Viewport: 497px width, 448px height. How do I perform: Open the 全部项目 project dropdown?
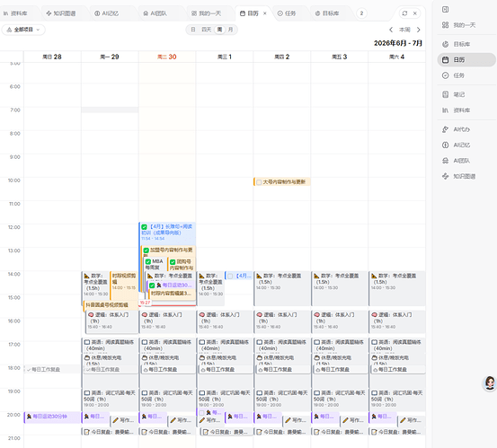point(23,30)
